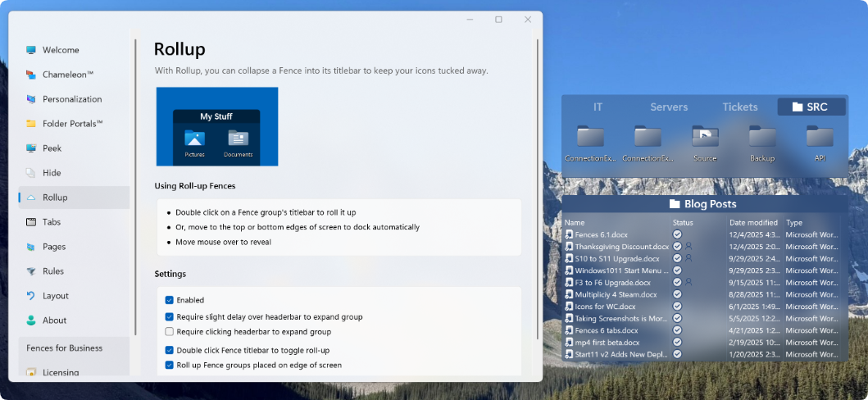Open the Personalization settings page
This screenshot has width=868, height=400.
pyautogui.click(x=72, y=99)
